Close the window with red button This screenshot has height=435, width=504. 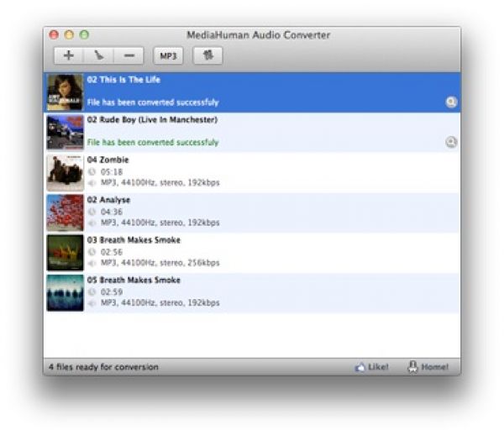pos(54,34)
